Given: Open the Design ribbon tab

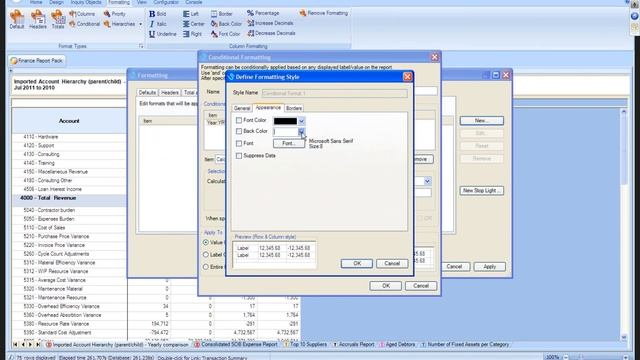Looking at the screenshot, I should (x=56, y=2).
